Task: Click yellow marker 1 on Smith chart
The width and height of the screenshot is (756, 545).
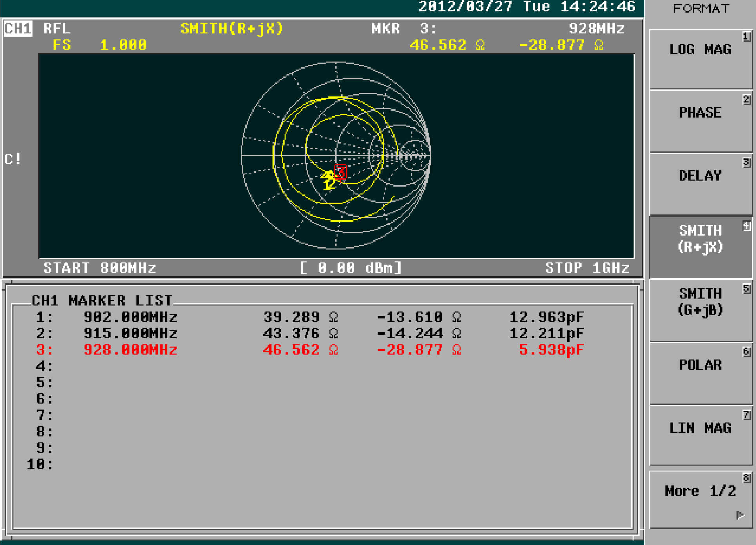Action: 327,184
